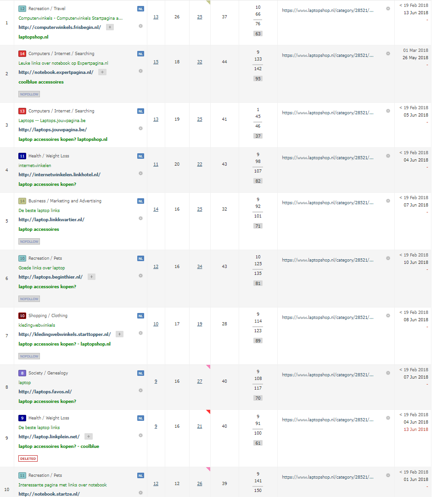The width and height of the screenshot is (448, 497).
Task: Expand plus button beside kledingwebwinkels.starttopper.nl
Action: [x=119, y=334]
